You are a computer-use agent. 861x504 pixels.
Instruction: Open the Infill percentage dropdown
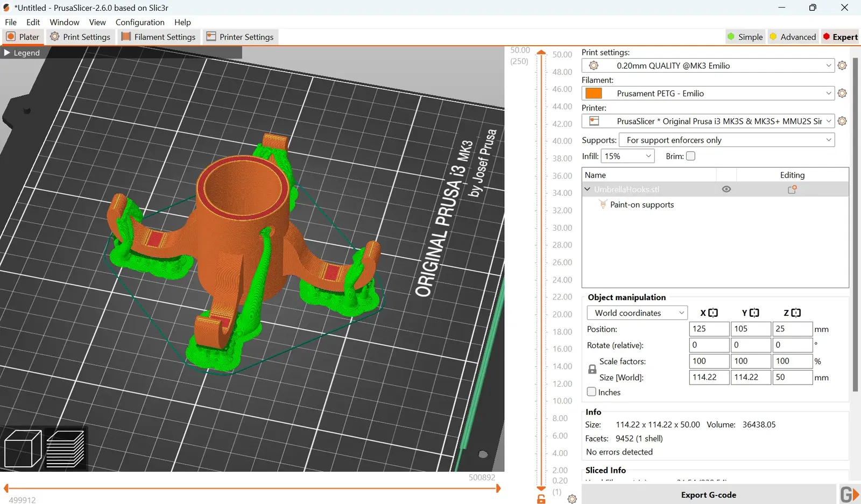627,157
